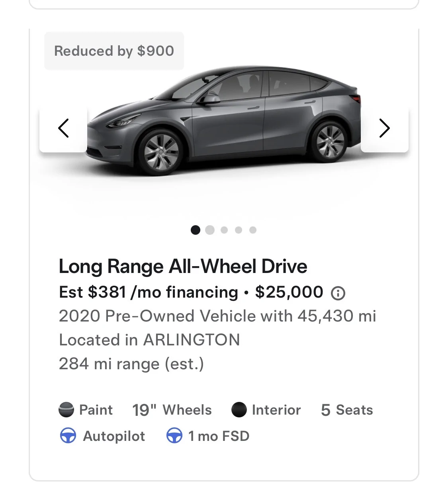The image size is (448, 495).
Task: Click the Reduced by $900 badge
Action: coord(114,51)
